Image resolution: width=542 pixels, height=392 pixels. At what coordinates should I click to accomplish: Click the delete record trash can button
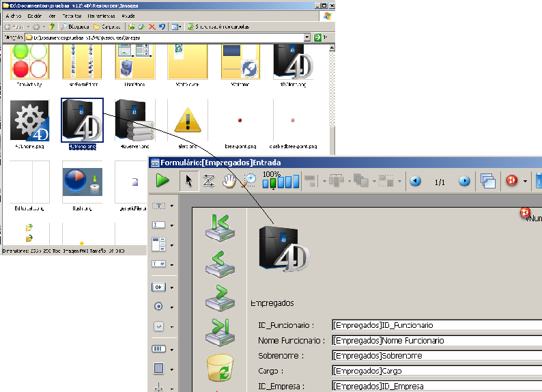click(220, 367)
